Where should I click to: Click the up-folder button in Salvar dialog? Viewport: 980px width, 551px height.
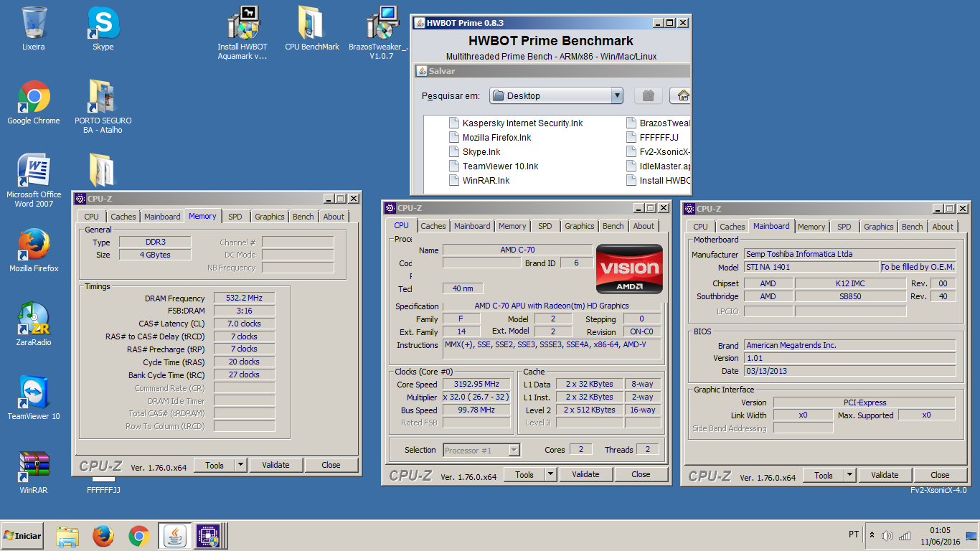tap(649, 95)
